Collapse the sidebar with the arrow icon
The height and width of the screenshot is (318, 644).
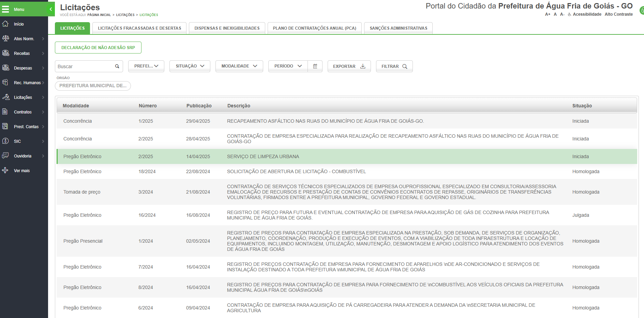(51, 9)
